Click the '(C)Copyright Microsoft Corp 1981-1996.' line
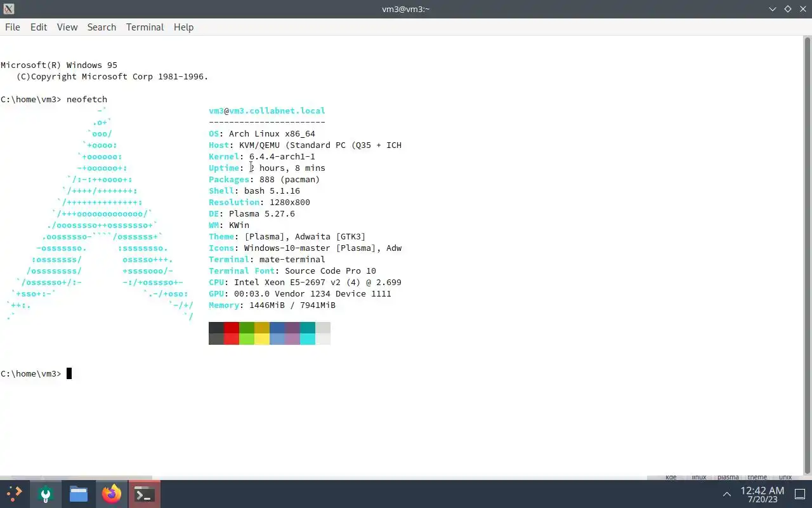Image resolution: width=812 pixels, height=508 pixels. pyautogui.click(x=112, y=76)
